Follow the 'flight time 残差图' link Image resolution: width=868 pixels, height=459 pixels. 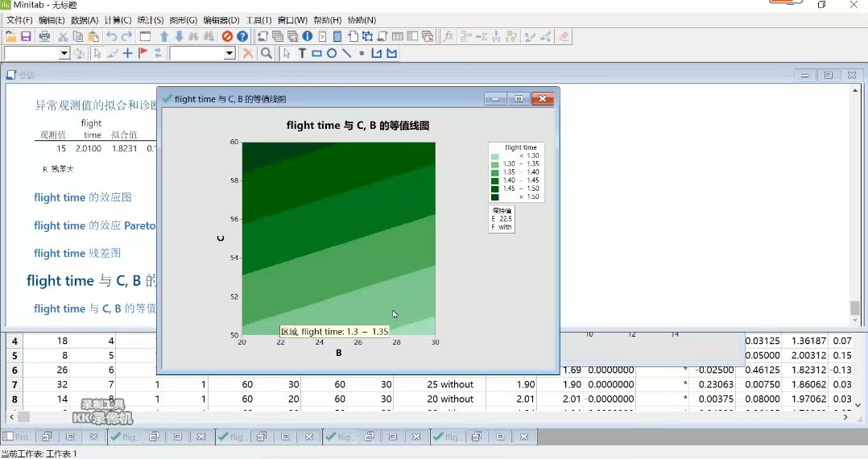coord(77,253)
